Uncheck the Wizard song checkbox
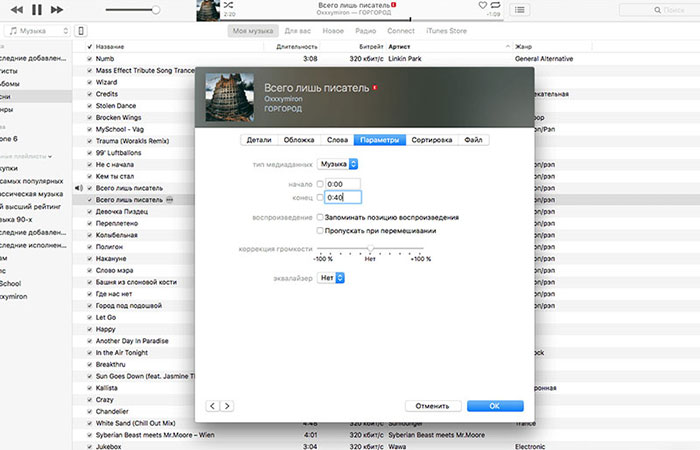The image size is (700, 450). (90, 82)
